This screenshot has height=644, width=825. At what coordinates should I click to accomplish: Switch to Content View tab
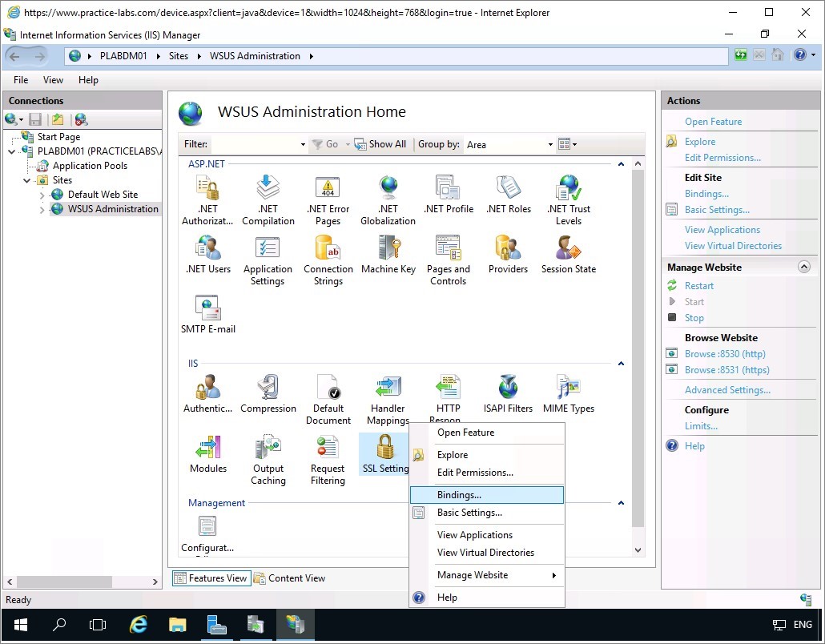click(290, 578)
